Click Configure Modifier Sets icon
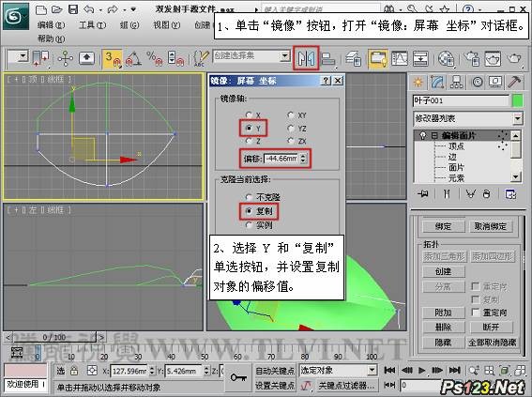The image size is (532, 397). pos(510,194)
